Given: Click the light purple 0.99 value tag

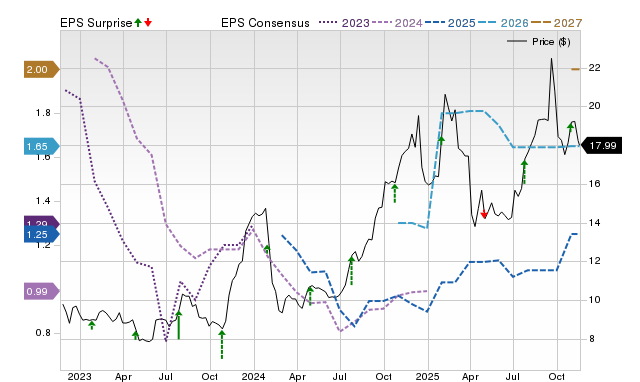Looking at the screenshot, I should click(x=42, y=292).
